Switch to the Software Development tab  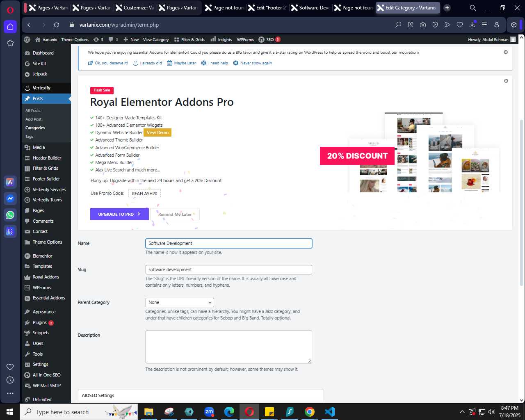(x=310, y=8)
